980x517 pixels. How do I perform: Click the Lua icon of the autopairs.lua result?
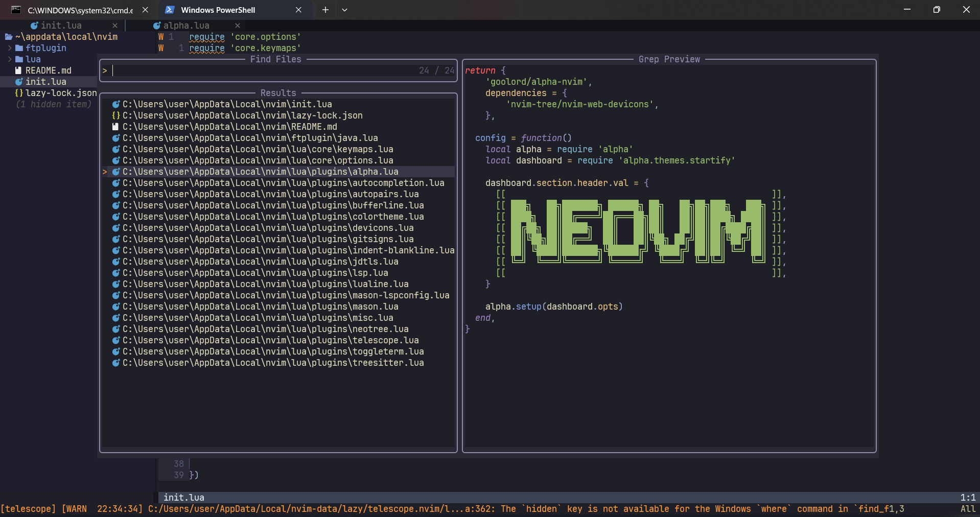click(116, 194)
